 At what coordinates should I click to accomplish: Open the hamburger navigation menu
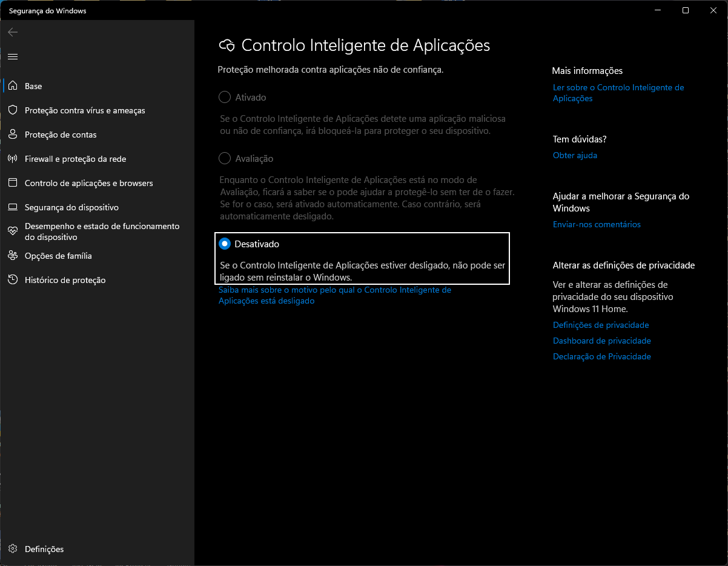pyautogui.click(x=13, y=56)
